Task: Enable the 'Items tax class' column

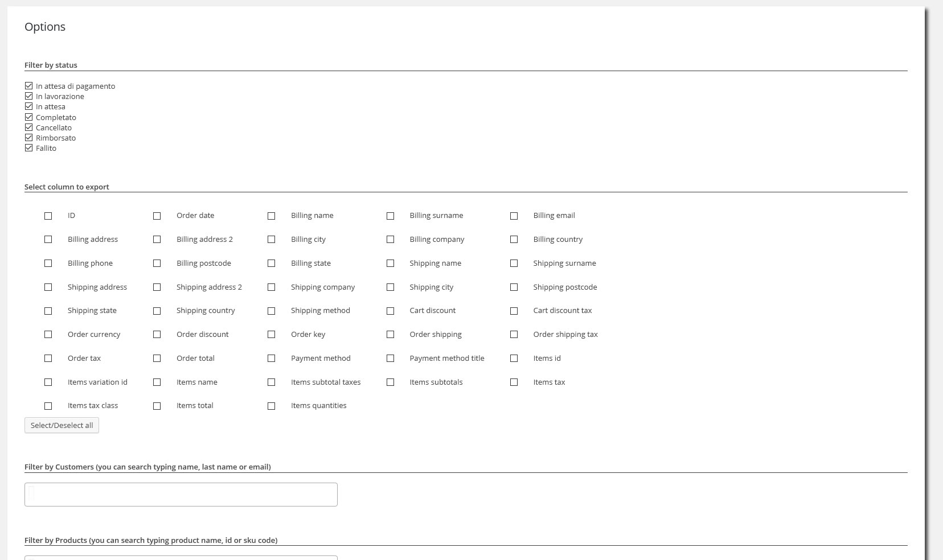Action: click(x=48, y=406)
